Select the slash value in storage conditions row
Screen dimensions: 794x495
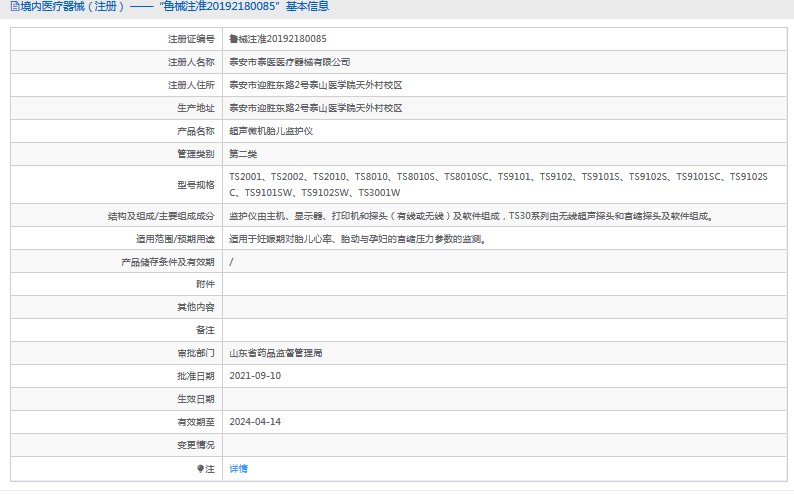[231, 262]
